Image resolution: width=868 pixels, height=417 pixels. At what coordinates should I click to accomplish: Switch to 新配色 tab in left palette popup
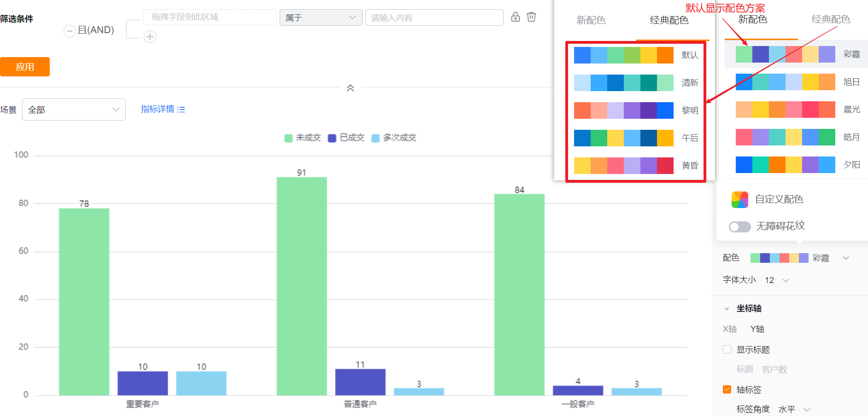(x=591, y=20)
